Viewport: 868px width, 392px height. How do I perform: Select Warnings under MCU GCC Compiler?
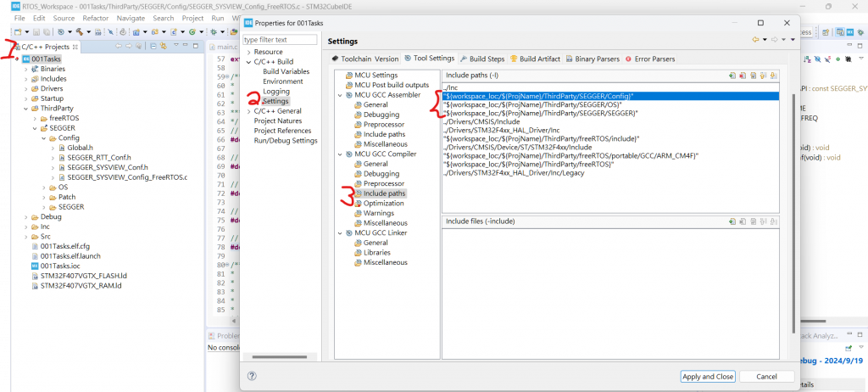[379, 214]
